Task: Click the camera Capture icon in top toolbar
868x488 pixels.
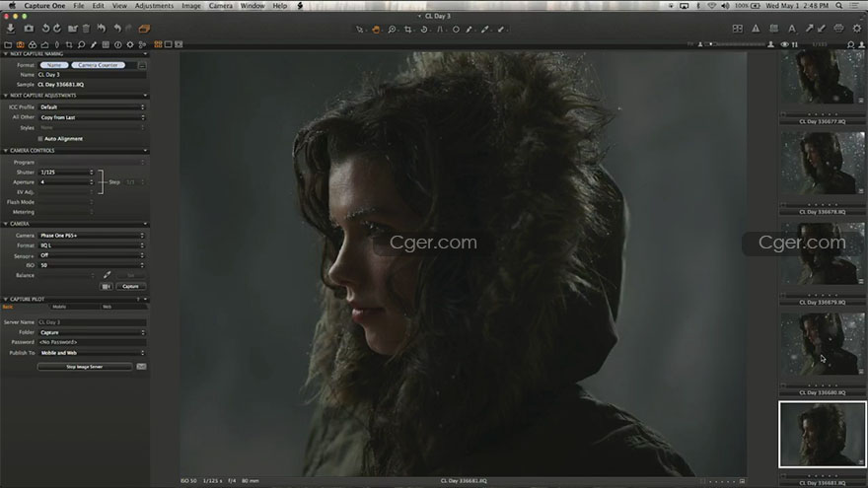Action: pyautogui.click(x=29, y=29)
